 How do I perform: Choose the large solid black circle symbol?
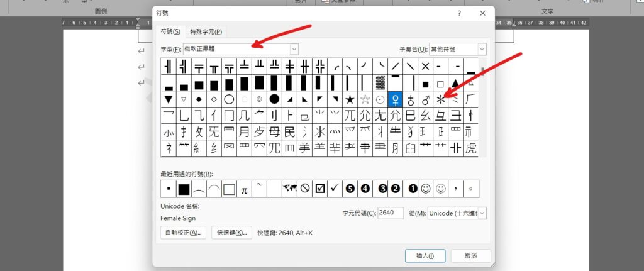[x=274, y=99]
